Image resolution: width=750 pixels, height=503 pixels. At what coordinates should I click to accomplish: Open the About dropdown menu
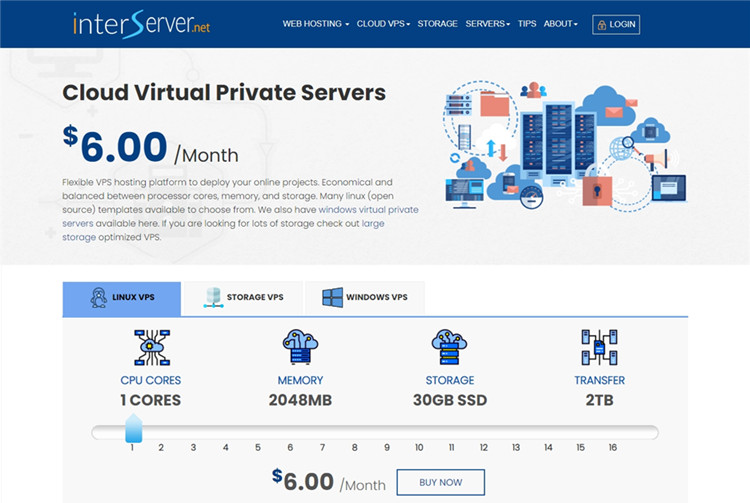(x=560, y=24)
